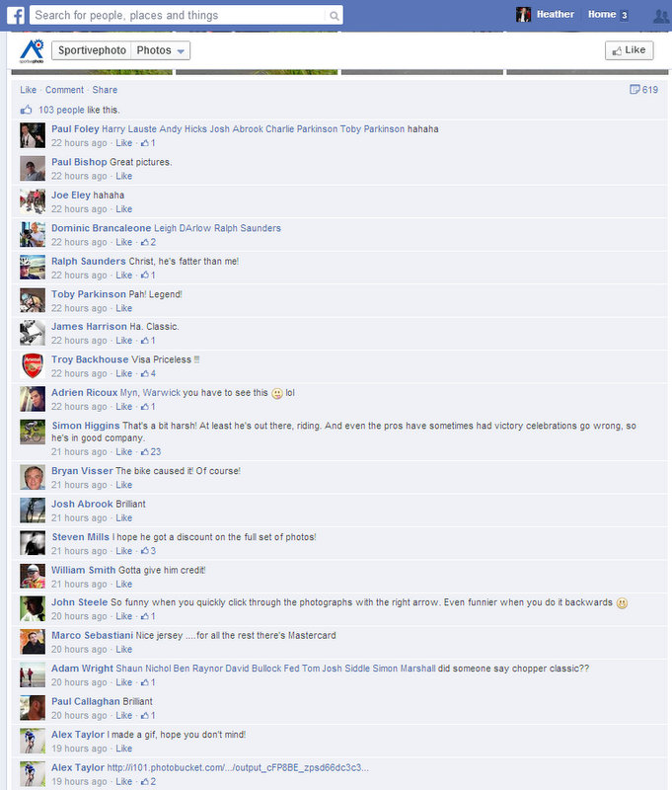Open the 619 comments count icon
This screenshot has height=790, width=672.
(643, 90)
